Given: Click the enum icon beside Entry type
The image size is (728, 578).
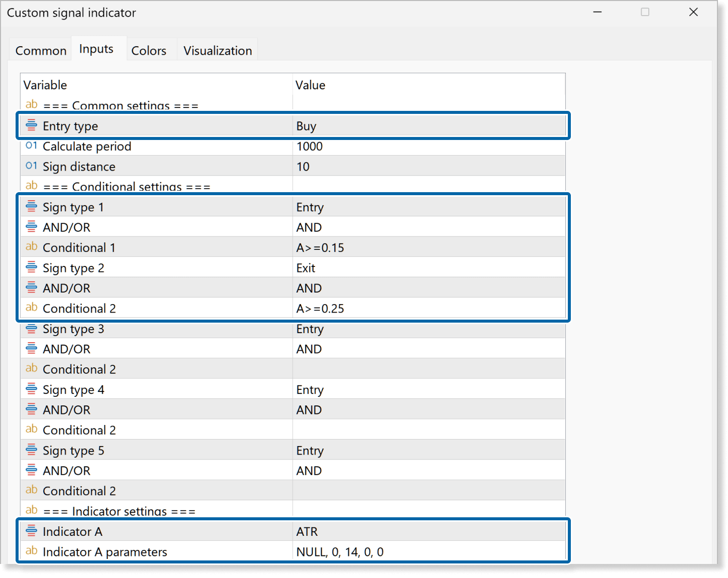Looking at the screenshot, I should point(31,125).
